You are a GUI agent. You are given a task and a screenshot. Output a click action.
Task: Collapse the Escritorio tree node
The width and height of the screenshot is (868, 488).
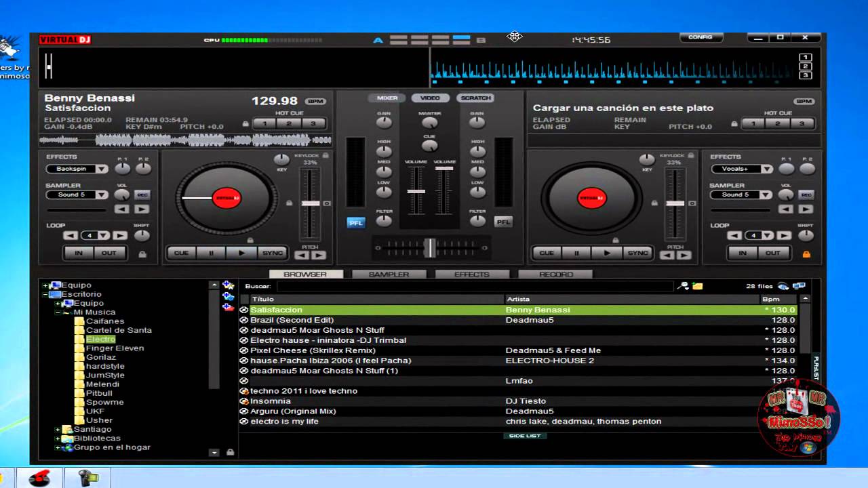click(45, 294)
